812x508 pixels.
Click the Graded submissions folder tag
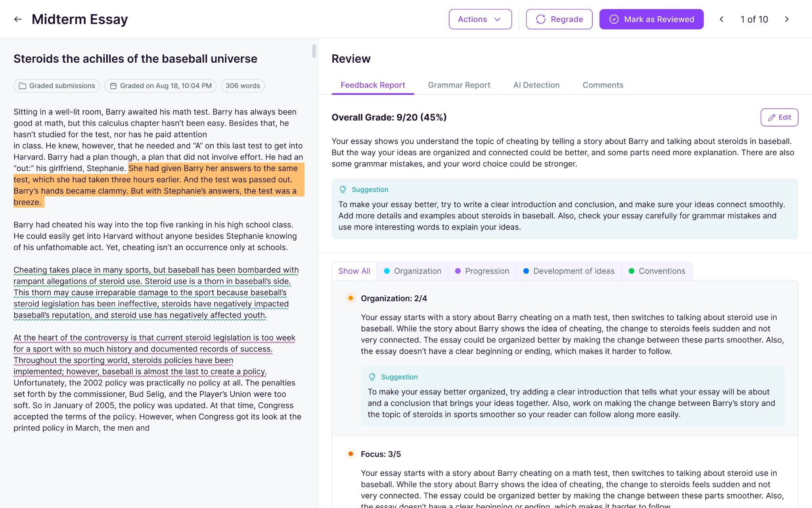(57, 86)
